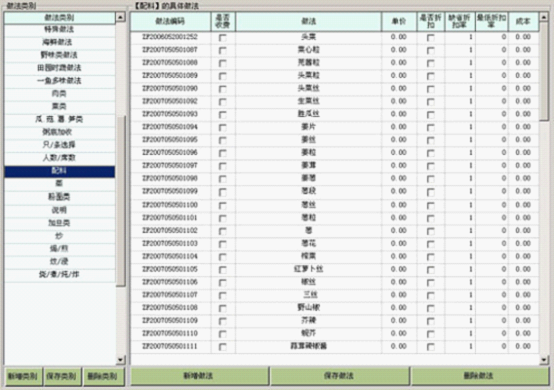
Task: Click 姜片 name cell
Action: point(308,127)
